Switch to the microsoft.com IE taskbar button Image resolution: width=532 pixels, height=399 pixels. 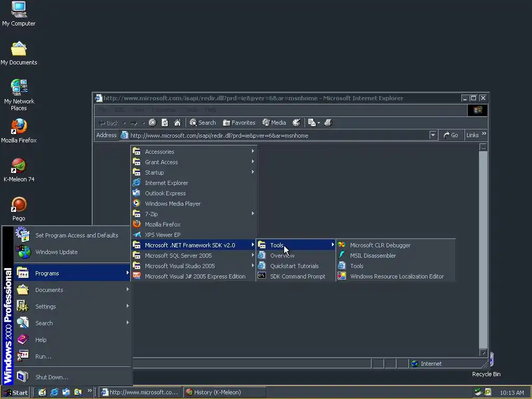click(140, 392)
